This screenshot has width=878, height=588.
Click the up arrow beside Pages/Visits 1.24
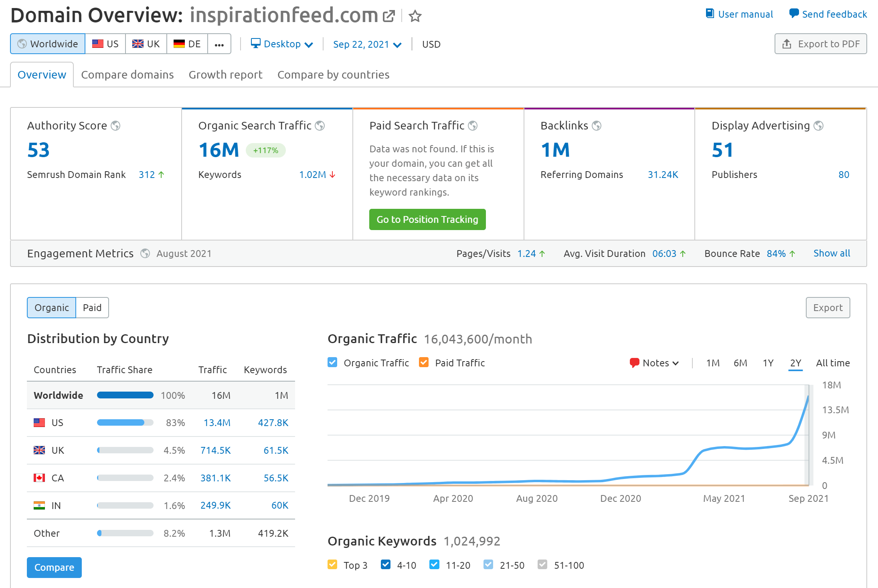pyautogui.click(x=542, y=254)
